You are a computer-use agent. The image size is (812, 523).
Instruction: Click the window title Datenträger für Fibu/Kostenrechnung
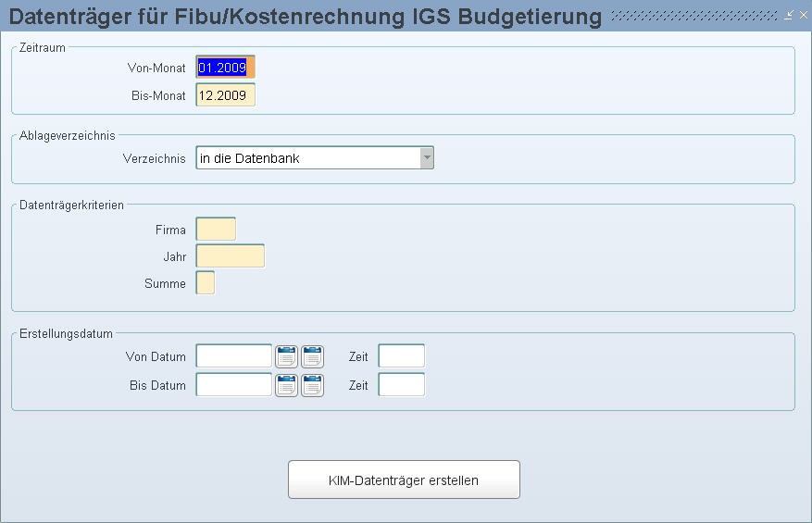coord(306,16)
